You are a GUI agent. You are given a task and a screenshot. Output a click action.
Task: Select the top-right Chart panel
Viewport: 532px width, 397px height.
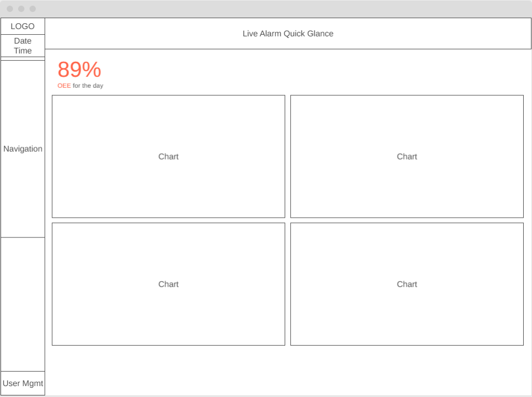pos(407,156)
